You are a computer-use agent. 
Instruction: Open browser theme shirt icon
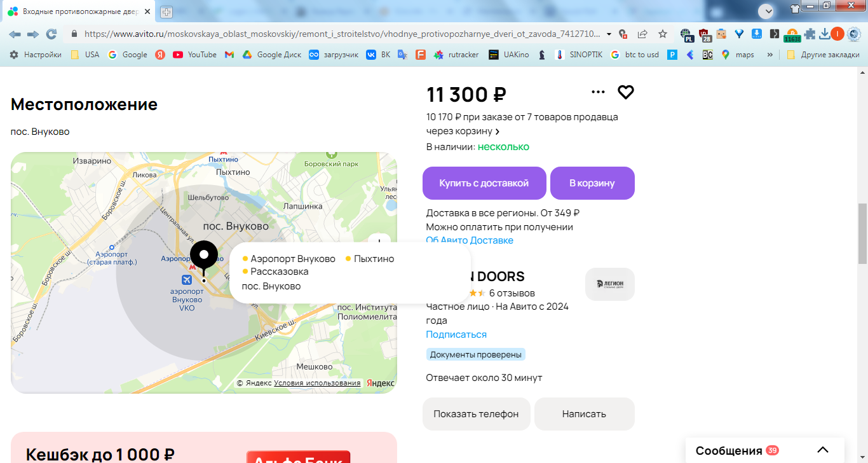click(795, 9)
